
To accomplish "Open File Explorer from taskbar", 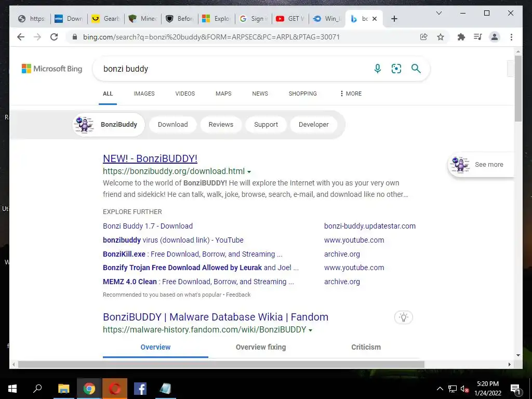I will pos(64,389).
